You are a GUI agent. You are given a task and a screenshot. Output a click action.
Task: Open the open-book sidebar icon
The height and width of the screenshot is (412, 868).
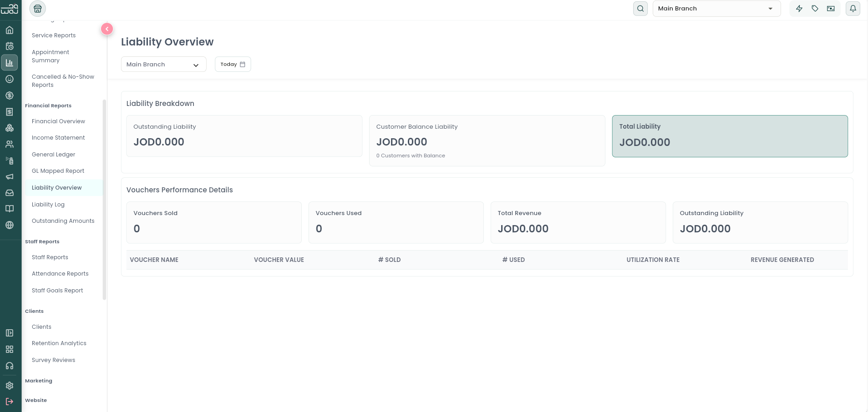10,209
